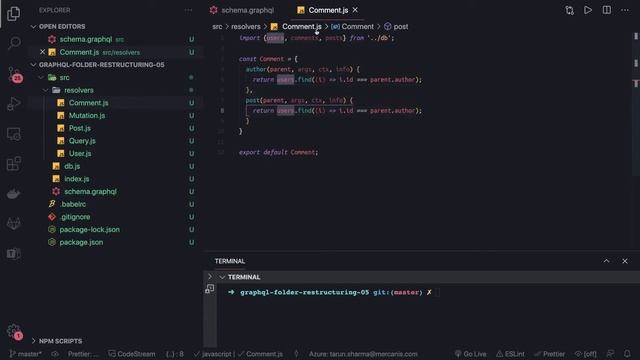Click the terminal prompt input area
Viewport: 640px width, 360px height.
438,292
